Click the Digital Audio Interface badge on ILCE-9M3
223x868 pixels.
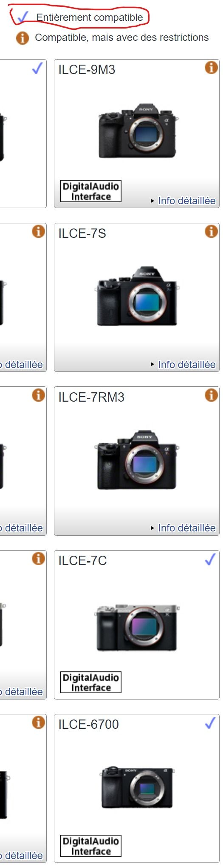[91, 191]
